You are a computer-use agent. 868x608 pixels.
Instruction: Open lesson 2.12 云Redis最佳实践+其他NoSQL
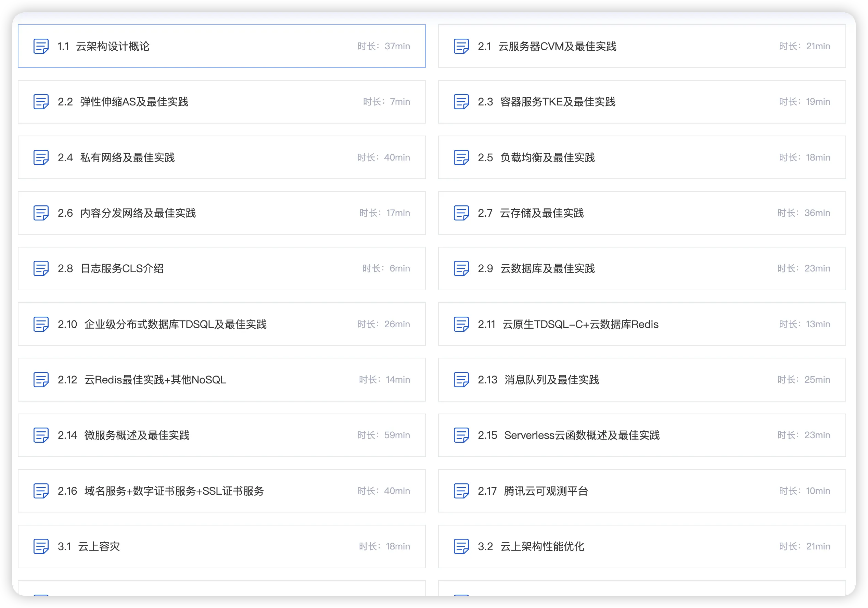221,380
